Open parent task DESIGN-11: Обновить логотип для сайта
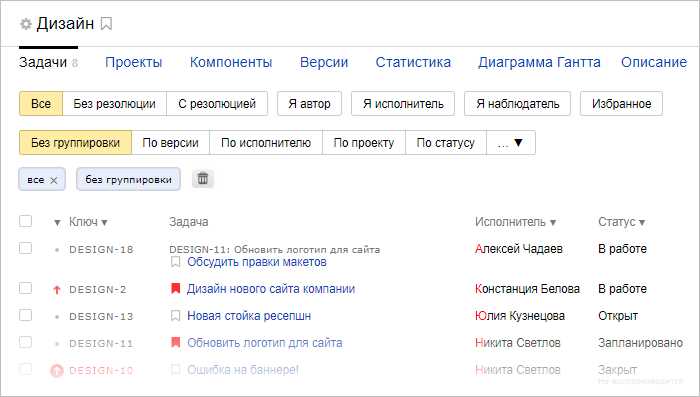 coord(275,249)
